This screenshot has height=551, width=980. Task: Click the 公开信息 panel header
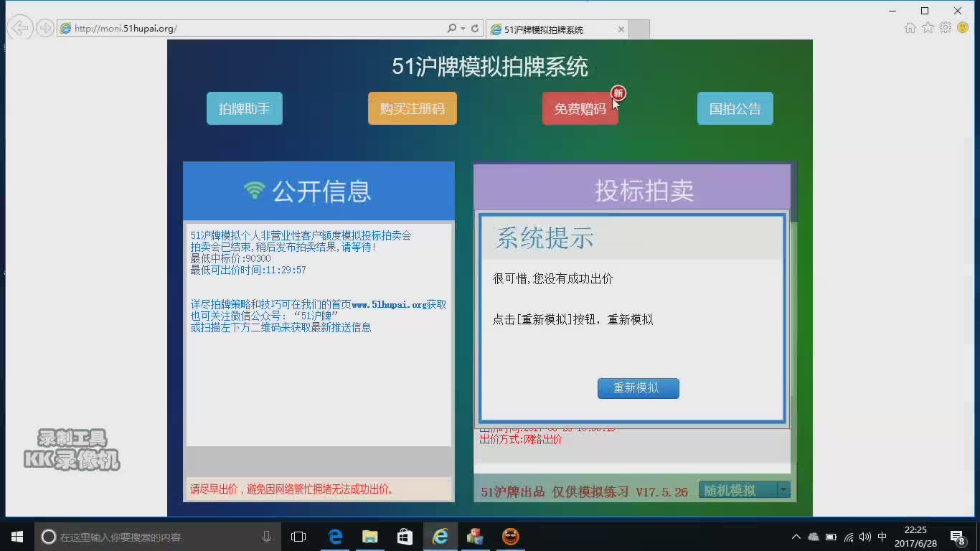click(319, 191)
